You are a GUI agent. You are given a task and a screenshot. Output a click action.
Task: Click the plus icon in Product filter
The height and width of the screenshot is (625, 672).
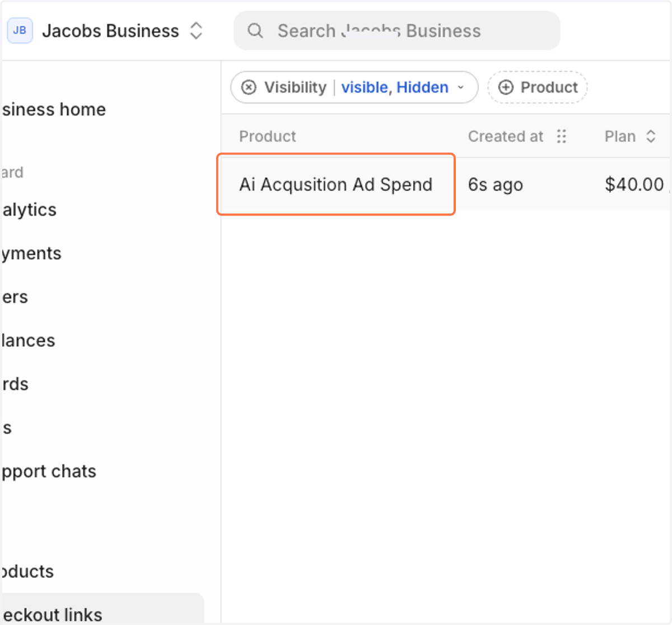pyautogui.click(x=506, y=87)
